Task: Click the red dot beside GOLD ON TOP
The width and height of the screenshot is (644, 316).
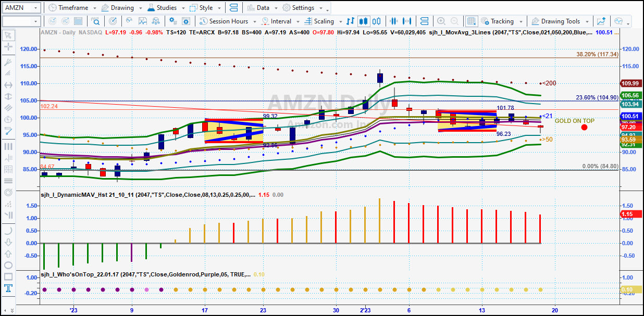Action: (584, 127)
